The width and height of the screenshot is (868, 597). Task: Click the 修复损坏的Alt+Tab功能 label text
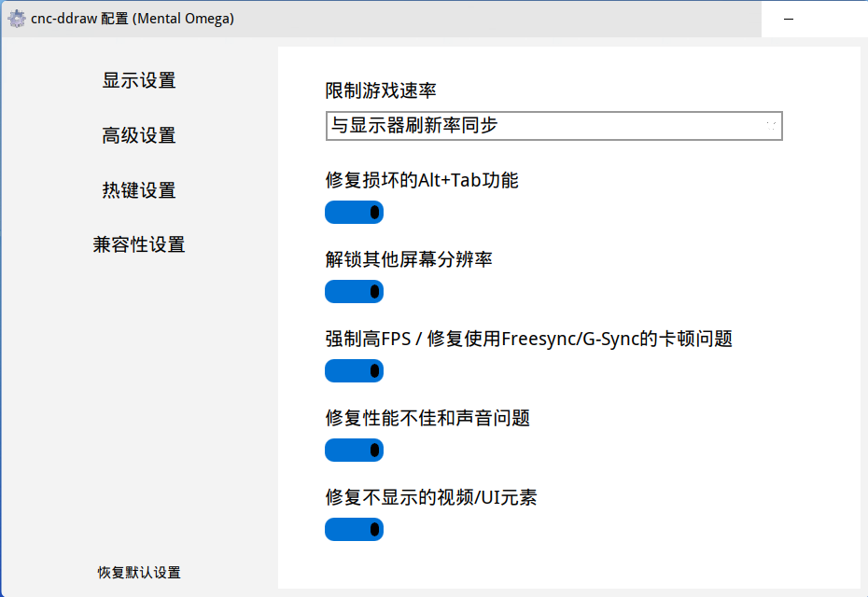(x=422, y=180)
